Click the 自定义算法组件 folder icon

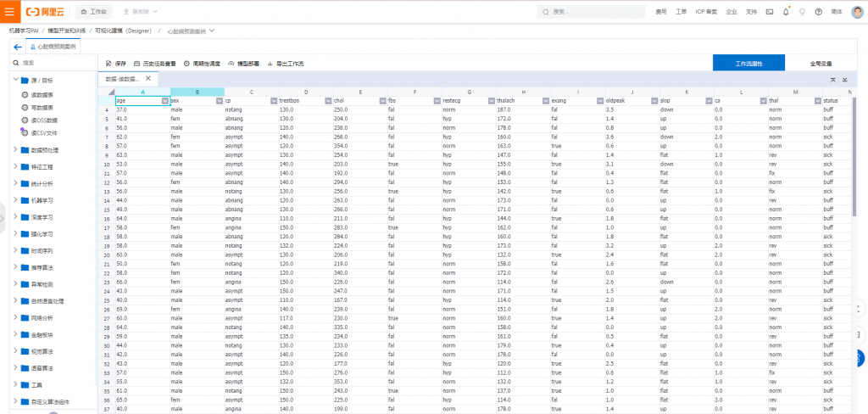click(25, 402)
